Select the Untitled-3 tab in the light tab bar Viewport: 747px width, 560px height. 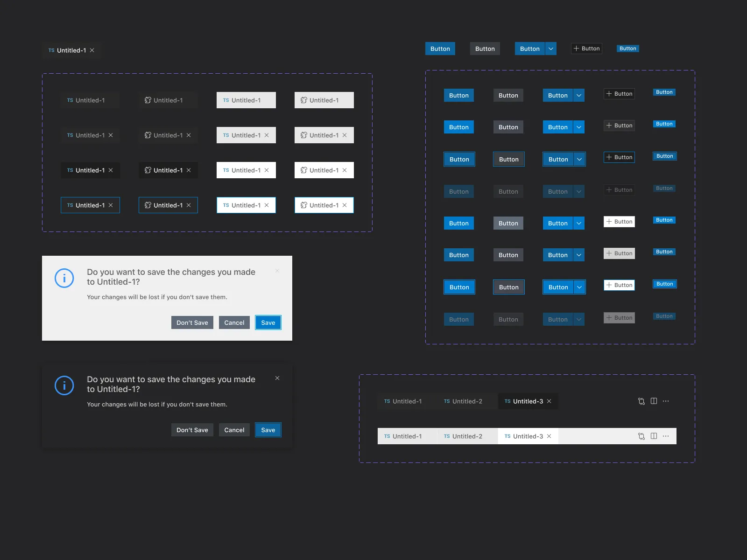point(525,436)
